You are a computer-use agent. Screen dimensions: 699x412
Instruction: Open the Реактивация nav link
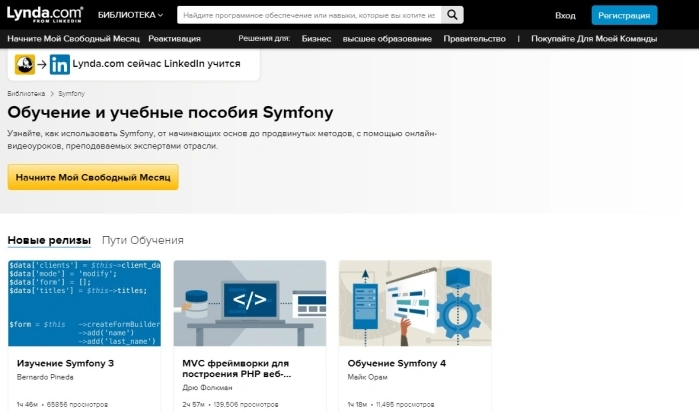coord(174,39)
